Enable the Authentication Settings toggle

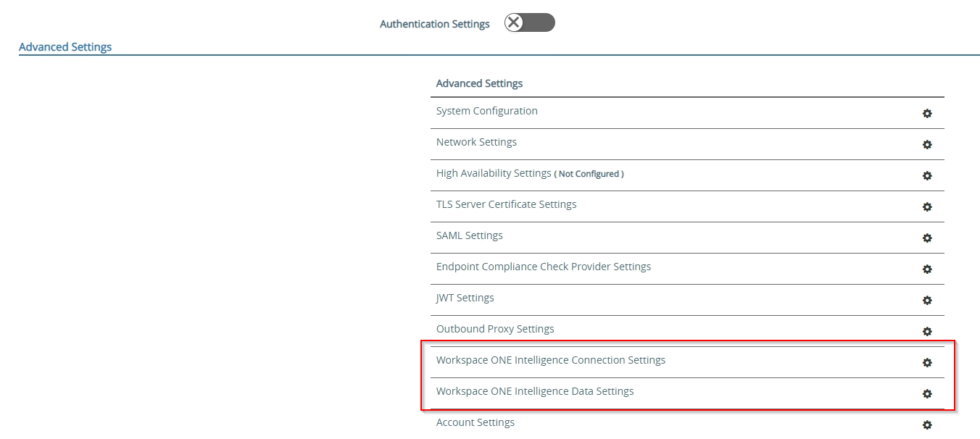(529, 22)
